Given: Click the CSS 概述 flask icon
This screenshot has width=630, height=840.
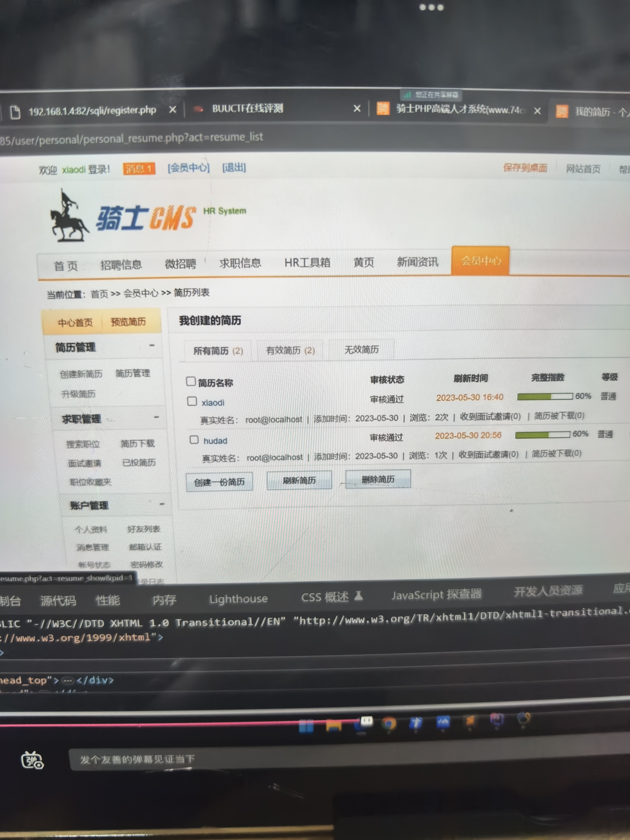Looking at the screenshot, I should point(358,596).
